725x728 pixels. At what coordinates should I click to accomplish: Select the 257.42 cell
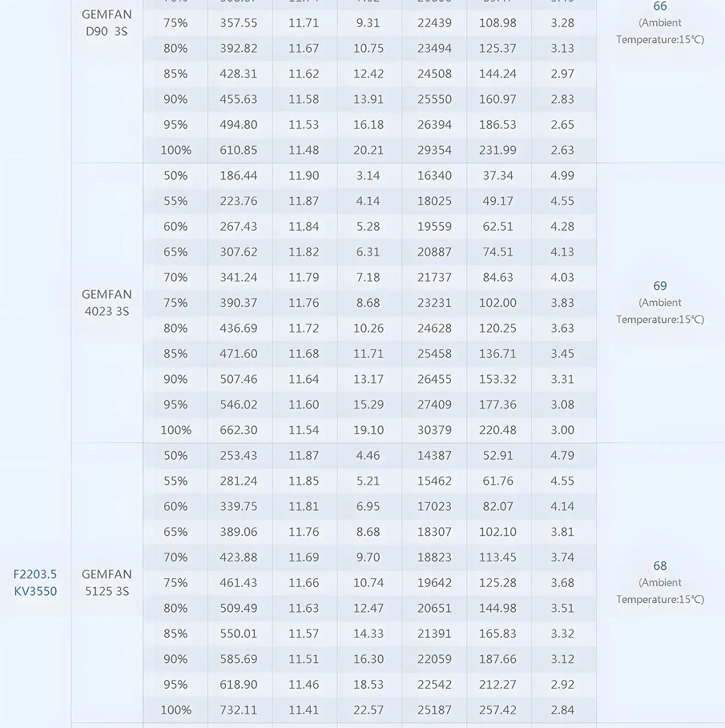pos(498,710)
